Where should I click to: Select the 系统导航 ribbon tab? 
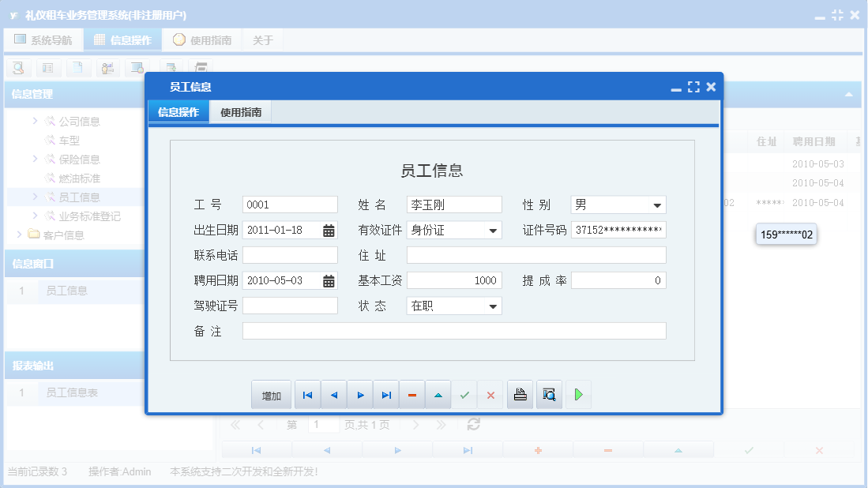pyautogui.click(x=43, y=39)
